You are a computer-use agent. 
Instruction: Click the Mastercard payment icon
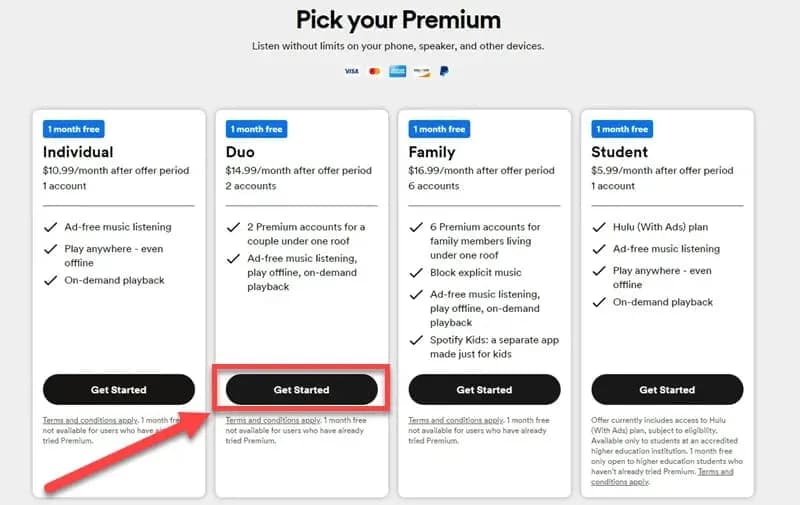pos(375,71)
